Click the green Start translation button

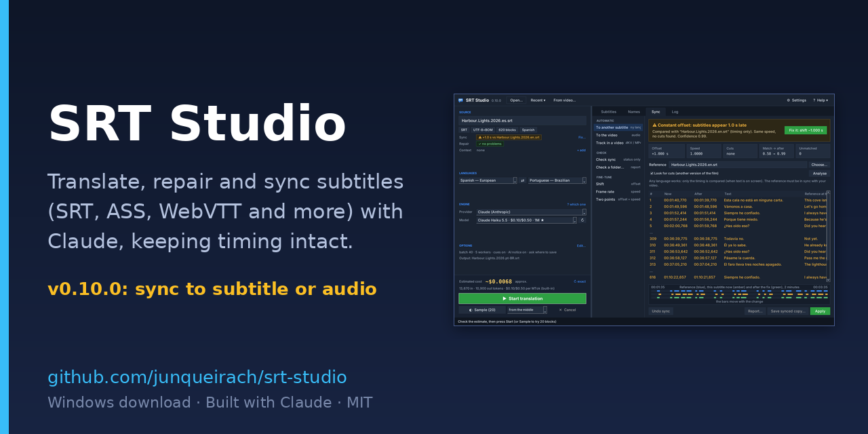click(522, 298)
